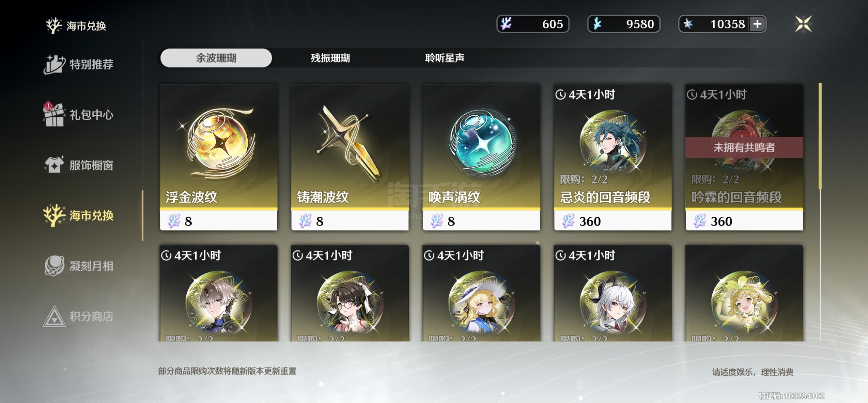Switch to the 残振珊瑚 tab
The width and height of the screenshot is (868, 403).
330,58
